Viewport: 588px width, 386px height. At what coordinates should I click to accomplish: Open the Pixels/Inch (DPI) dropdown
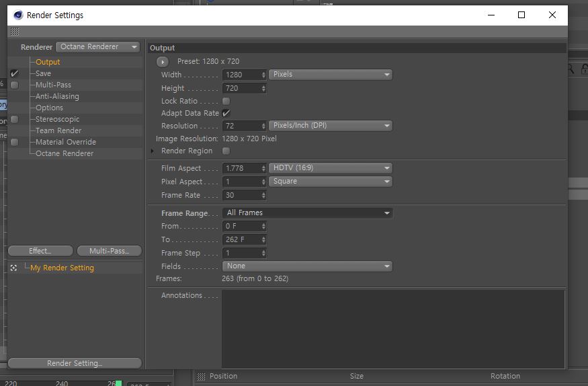331,126
